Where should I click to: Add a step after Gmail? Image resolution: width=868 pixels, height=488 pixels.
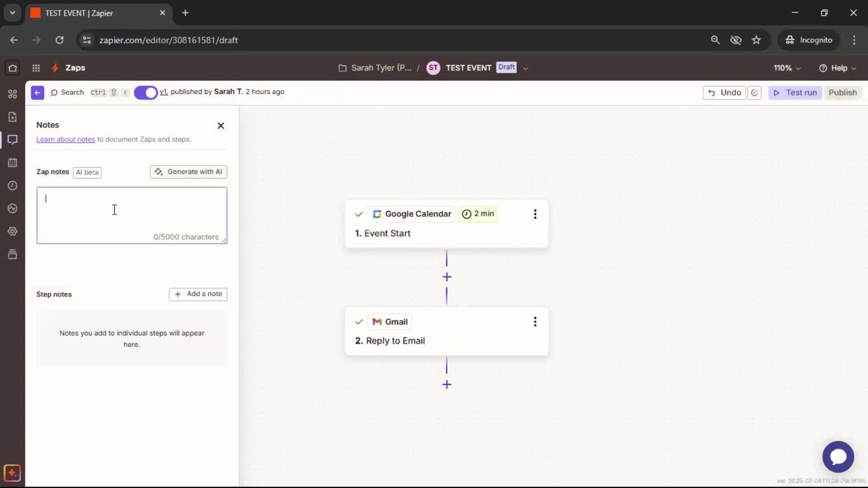coord(447,385)
